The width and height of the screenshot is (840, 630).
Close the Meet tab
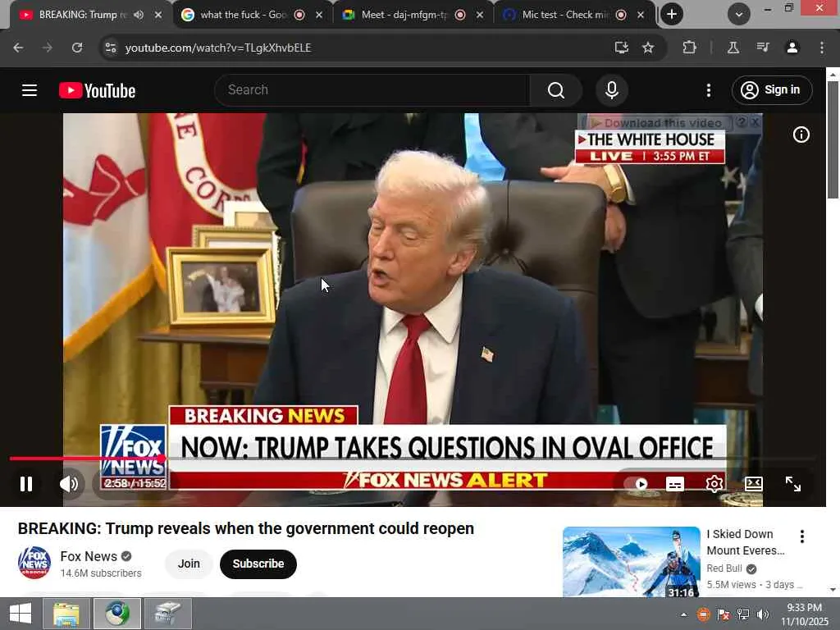pos(480,15)
